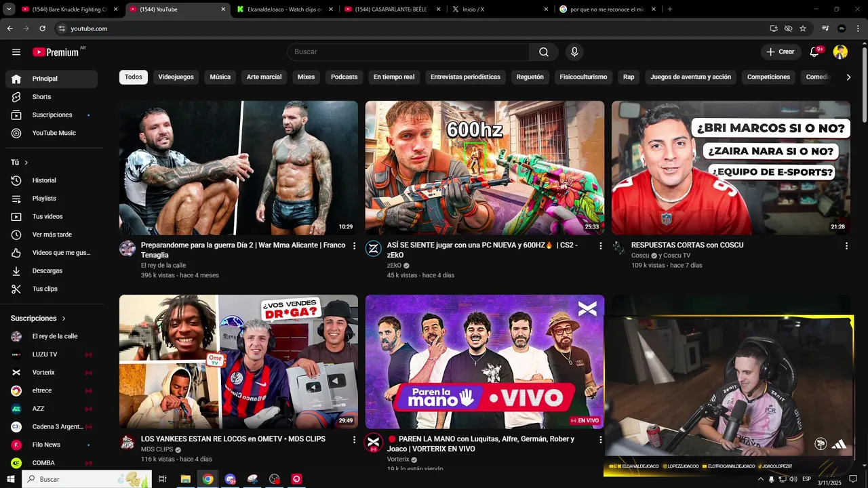The height and width of the screenshot is (488, 868).
Task: Open Suscripciones in the sidebar
Action: [52, 115]
